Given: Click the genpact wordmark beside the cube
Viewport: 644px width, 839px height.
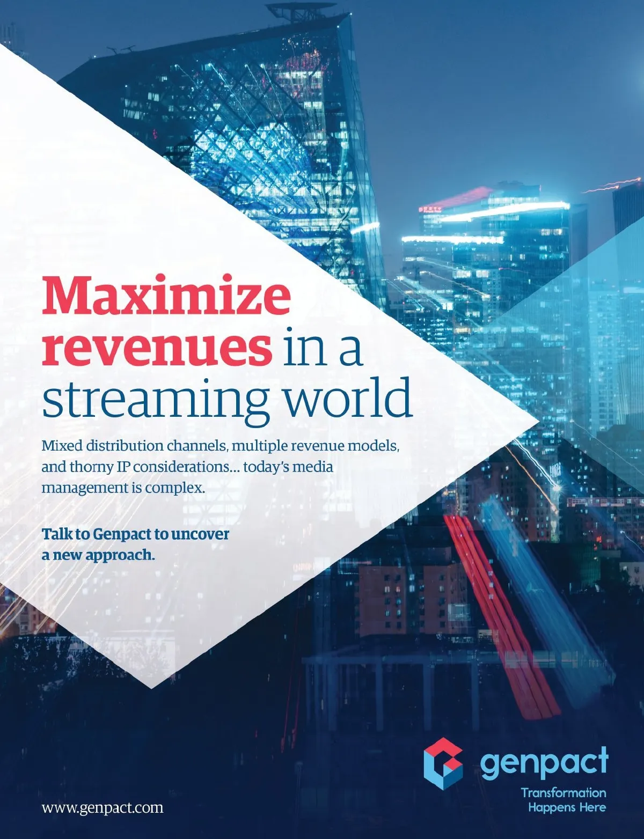Looking at the screenshot, I should click(544, 762).
